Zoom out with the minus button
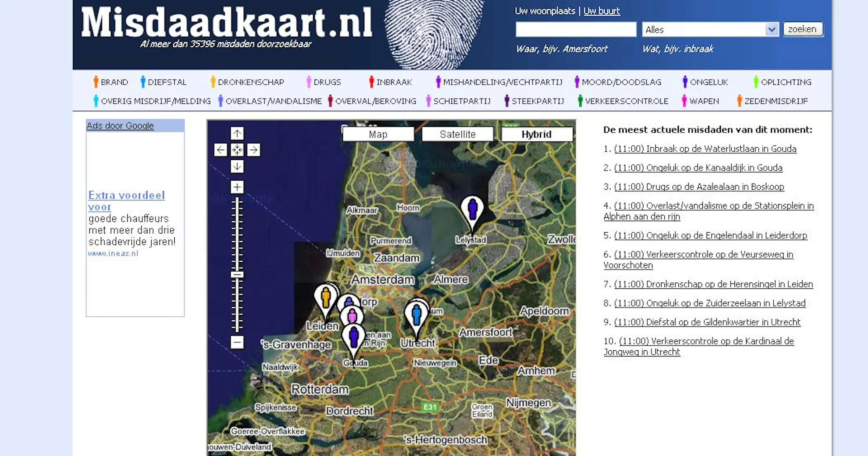The image size is (868, 456). click(x=237, y=342)
